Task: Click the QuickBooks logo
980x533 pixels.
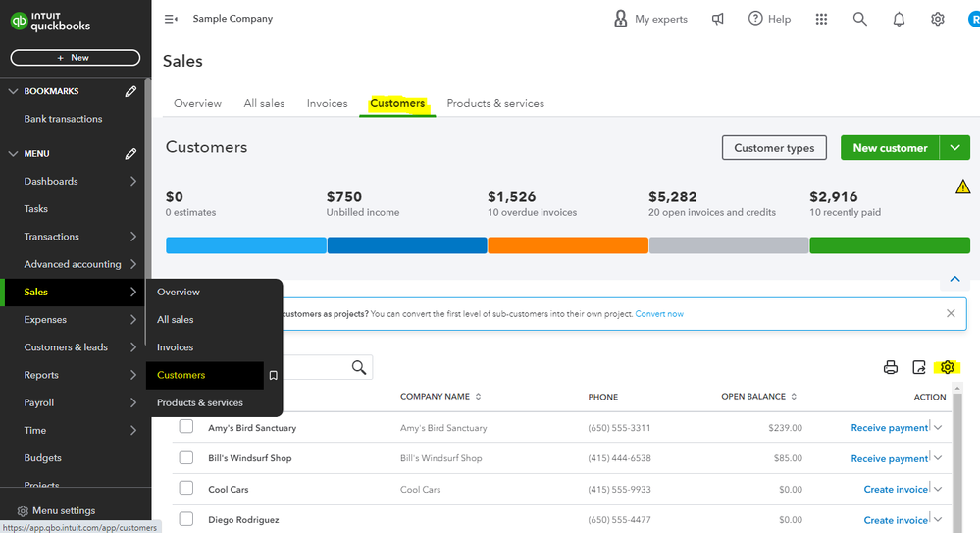Action: click(x=50, y=21)
